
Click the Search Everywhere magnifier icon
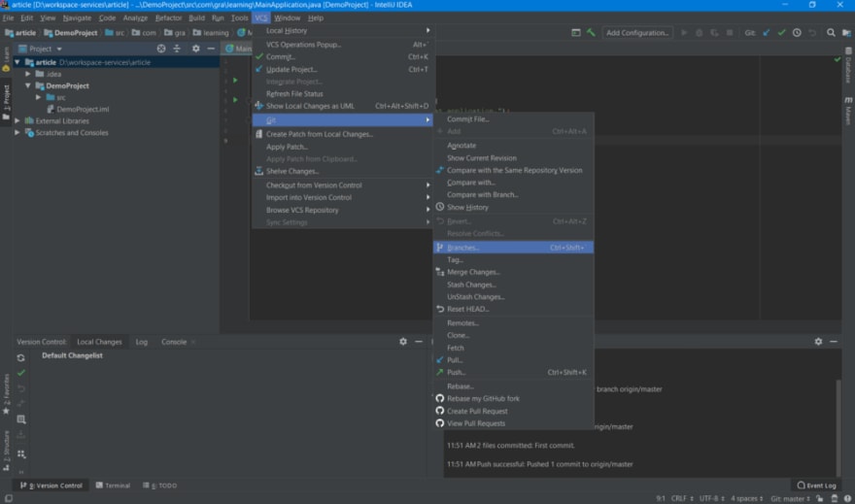click(831, 33)
